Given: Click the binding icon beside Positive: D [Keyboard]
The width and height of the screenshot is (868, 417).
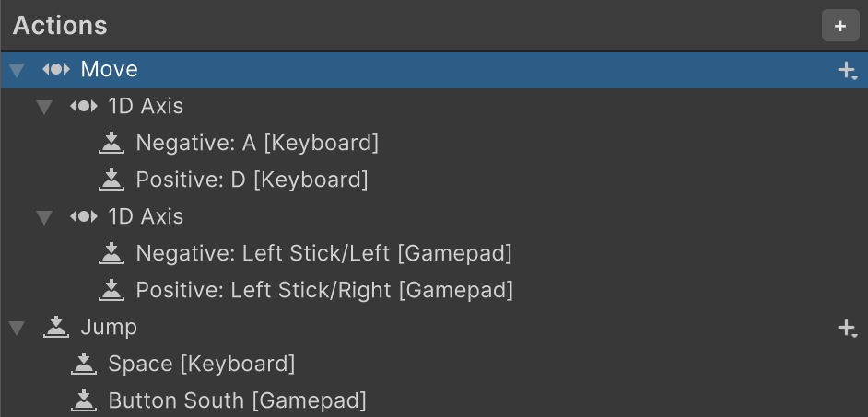Looking at the screenshot, I should tap(111, 180).
